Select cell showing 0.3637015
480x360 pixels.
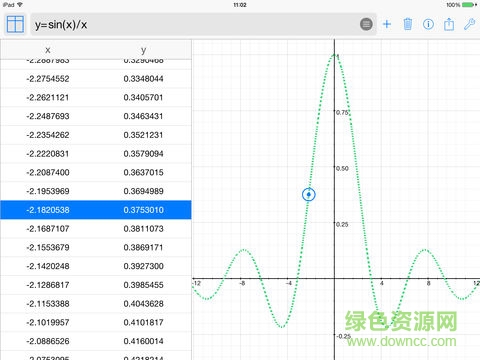point(143,172)
